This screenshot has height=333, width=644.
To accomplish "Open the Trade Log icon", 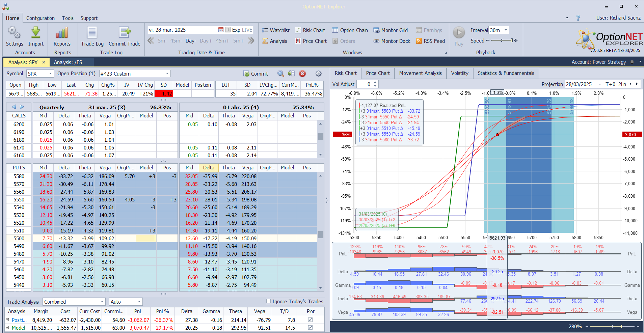I will pyautogui.click(x=92, y=36).
